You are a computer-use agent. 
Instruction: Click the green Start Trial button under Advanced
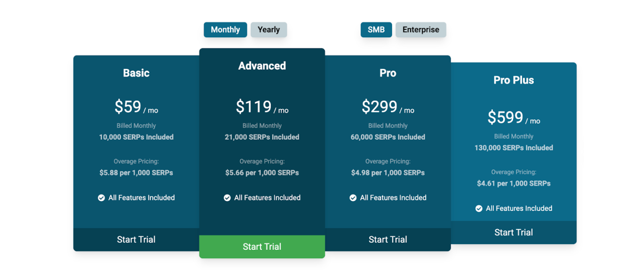262,246
